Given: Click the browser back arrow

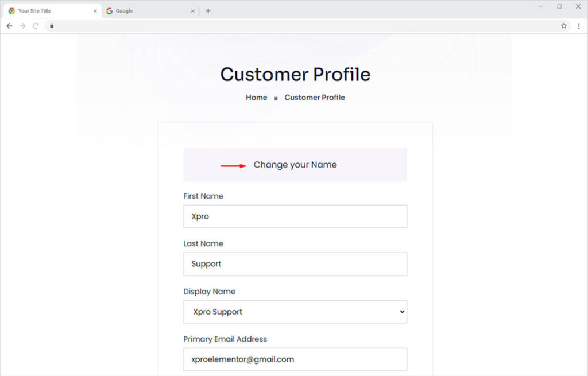Looking at the screenshot, I should [x=9, y=26].
